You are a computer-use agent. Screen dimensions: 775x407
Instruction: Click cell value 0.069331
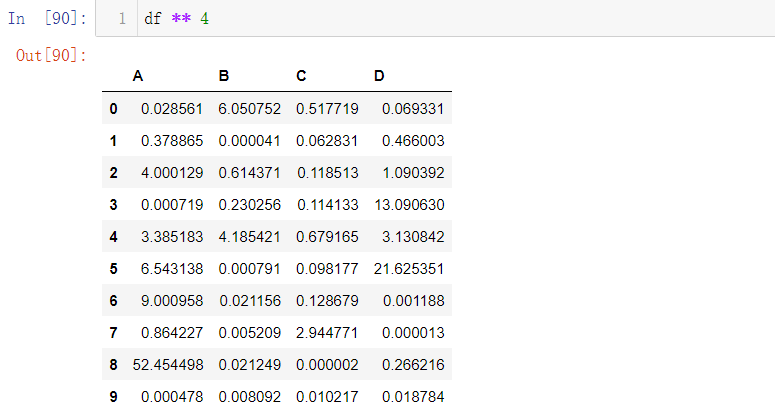(413, 109)
